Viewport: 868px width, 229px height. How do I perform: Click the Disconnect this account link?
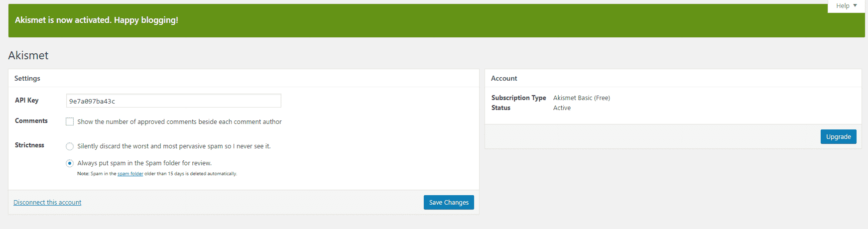tap(47, 203)
